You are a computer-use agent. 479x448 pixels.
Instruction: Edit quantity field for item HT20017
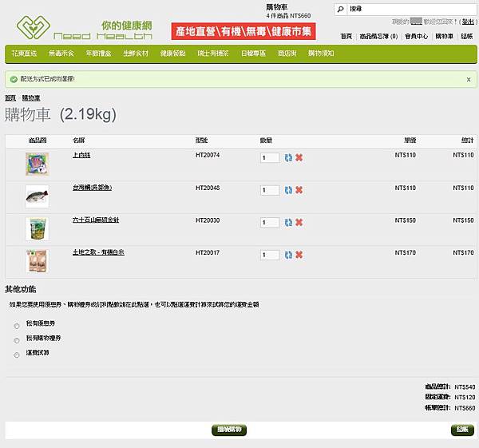point(270,255)
